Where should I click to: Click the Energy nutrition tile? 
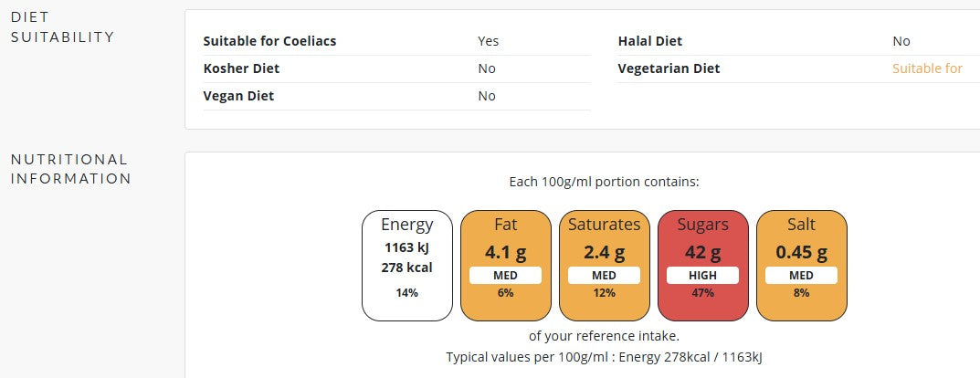(406, 266)
